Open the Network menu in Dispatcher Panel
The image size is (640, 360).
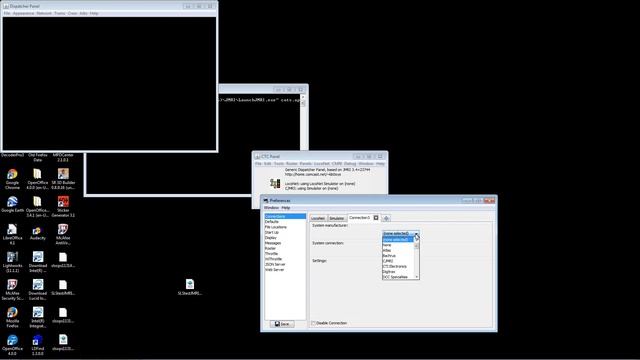pos(44,13)
